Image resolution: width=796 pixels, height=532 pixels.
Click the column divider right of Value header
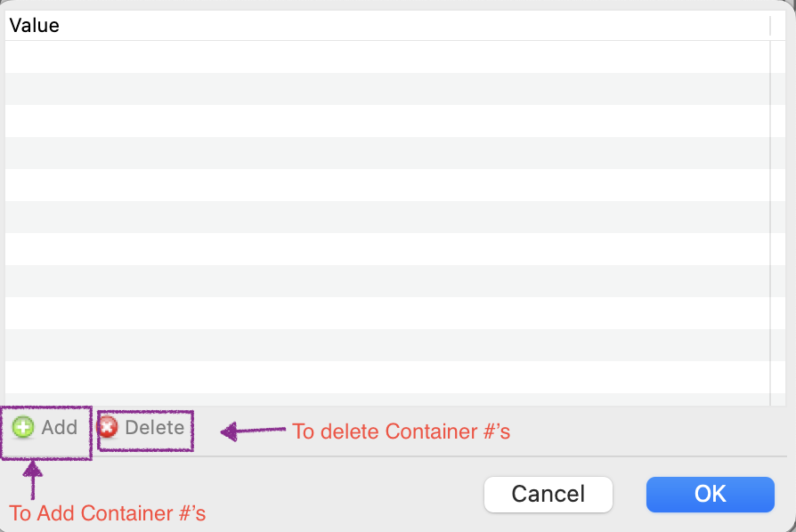[x=770, y=26]
